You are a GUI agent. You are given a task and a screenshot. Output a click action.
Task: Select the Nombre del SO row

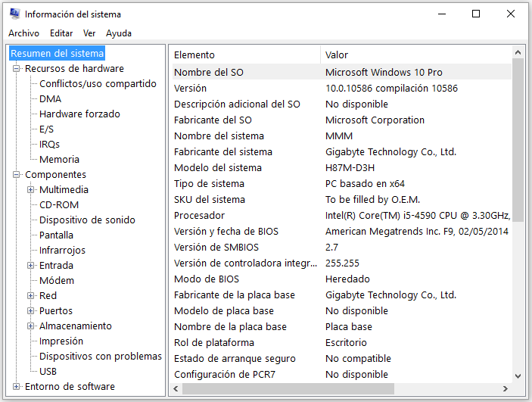point(341,72)
